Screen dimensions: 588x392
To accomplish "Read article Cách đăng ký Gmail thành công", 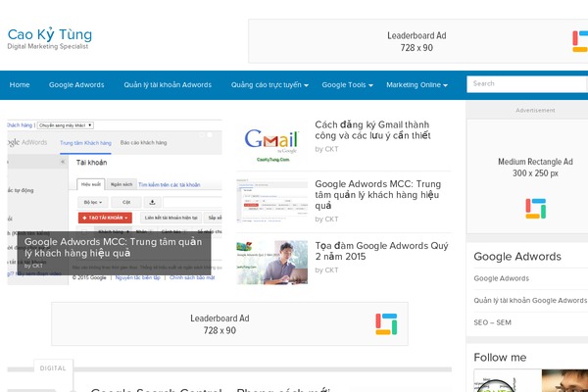I will (372, 129).
